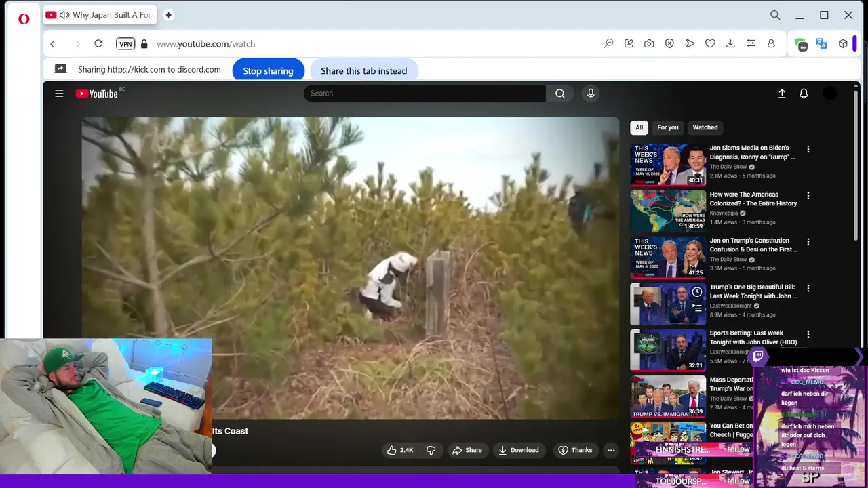Open 'How were The Americas Colonized?' title link

[753, 199]
